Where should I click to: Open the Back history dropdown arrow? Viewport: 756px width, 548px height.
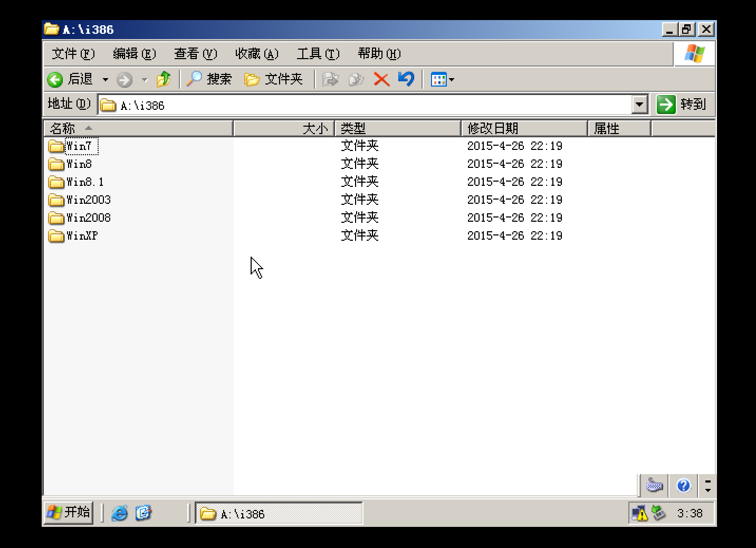coord(106,80)
